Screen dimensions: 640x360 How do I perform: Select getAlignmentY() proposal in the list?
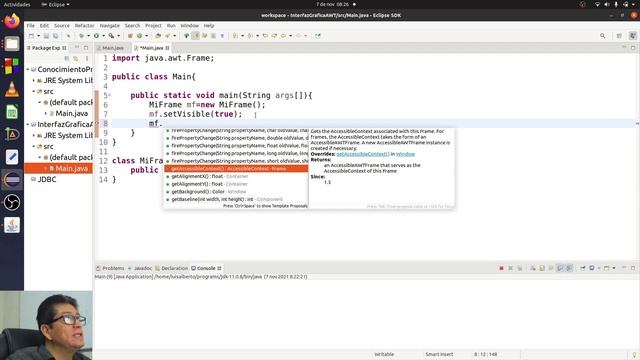point(237,184)
